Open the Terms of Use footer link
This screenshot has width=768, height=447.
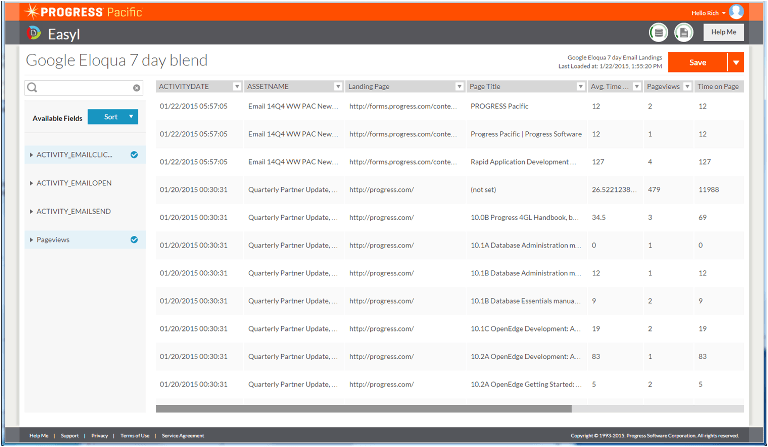(x=135, y=436)
